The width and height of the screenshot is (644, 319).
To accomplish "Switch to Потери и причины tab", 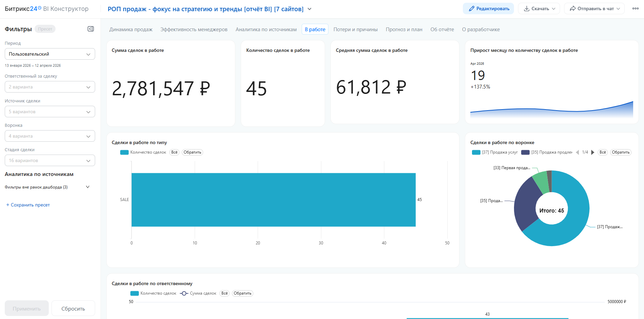I will point(355,29).
